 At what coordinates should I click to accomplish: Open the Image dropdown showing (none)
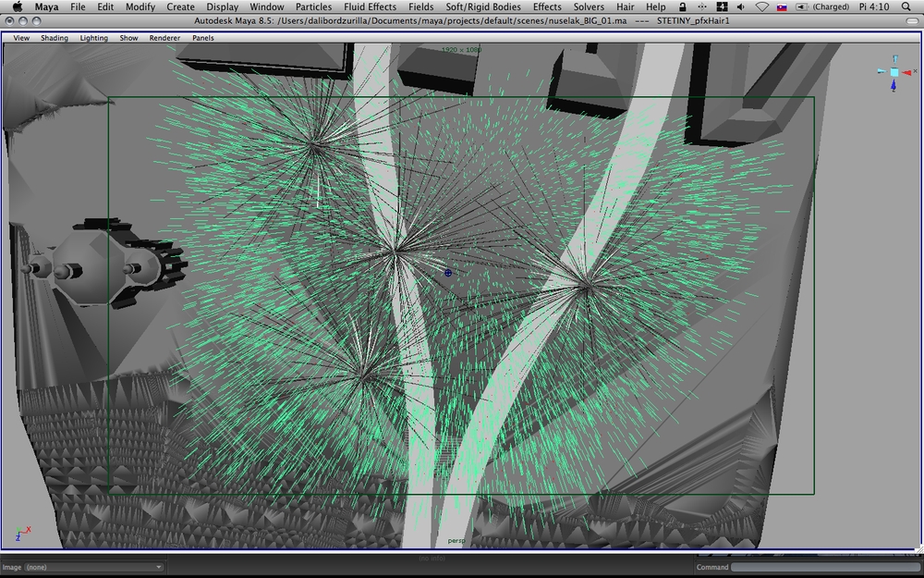pyautogui.click(x=94, y=567)
